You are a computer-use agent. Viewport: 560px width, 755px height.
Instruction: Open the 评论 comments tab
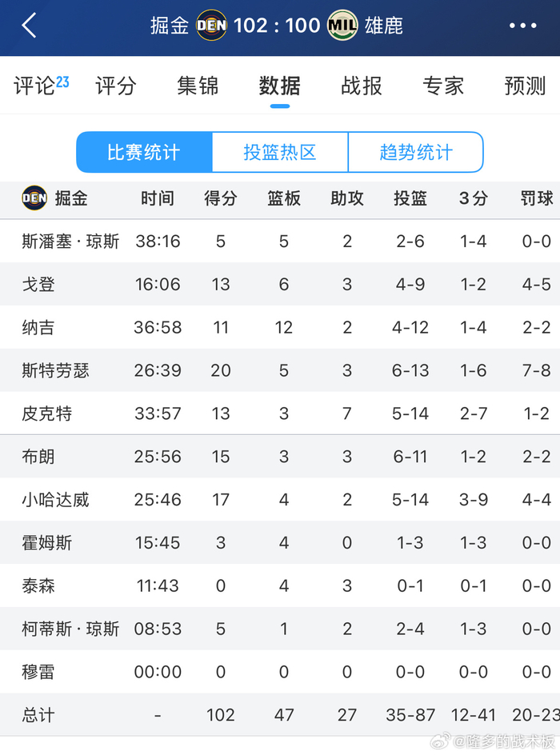(35, 86)
